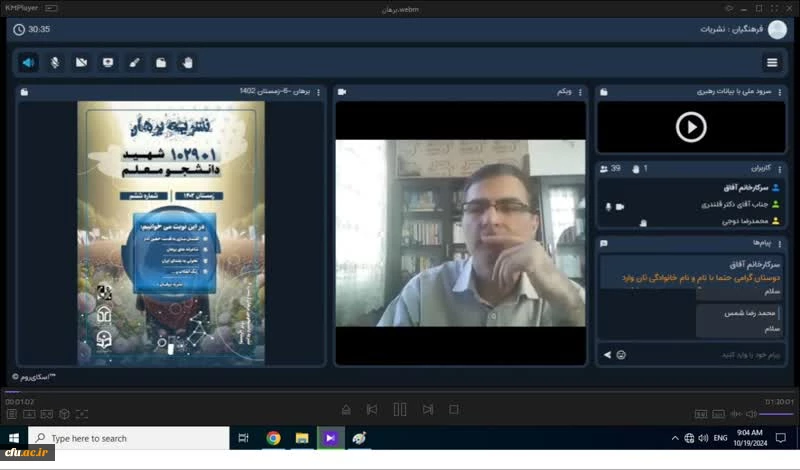The height and width of the screenshot is (470, 800).
Task: Pause playback in KMPlayer controls
Action: 400,409
